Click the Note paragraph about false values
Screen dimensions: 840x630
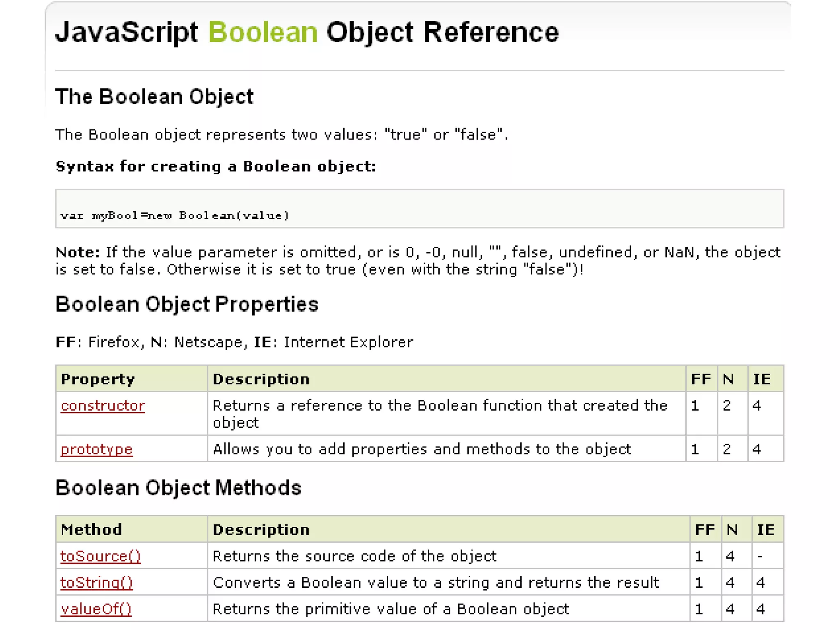point(418,261)
